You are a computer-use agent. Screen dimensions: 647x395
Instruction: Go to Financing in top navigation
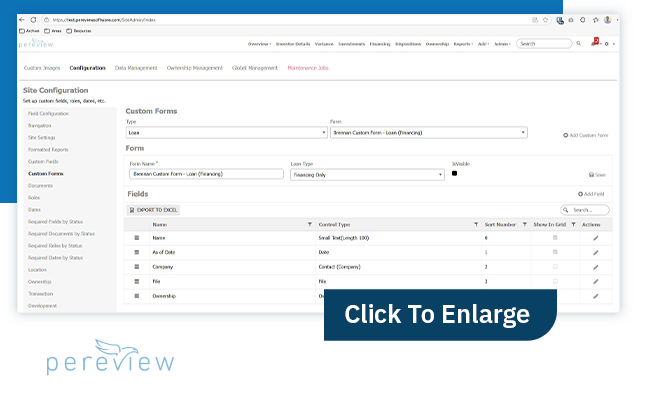click(380, 44)
